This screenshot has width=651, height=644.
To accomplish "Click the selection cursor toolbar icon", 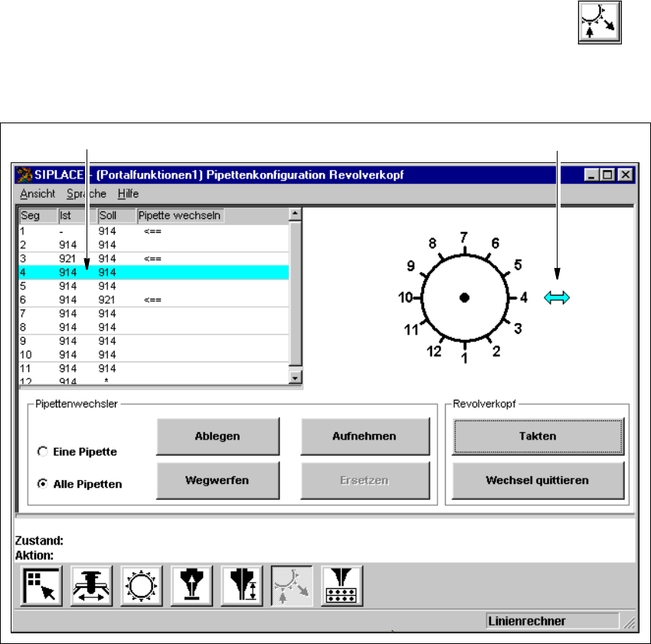I will (41, 586).
